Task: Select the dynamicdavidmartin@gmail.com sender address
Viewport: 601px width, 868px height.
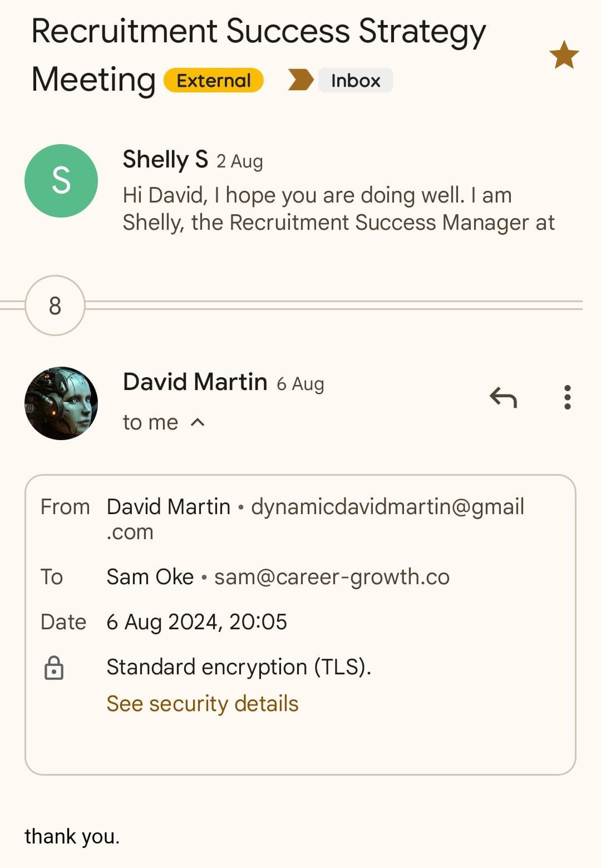Action: pyautogui.click(x=387, y=507)
